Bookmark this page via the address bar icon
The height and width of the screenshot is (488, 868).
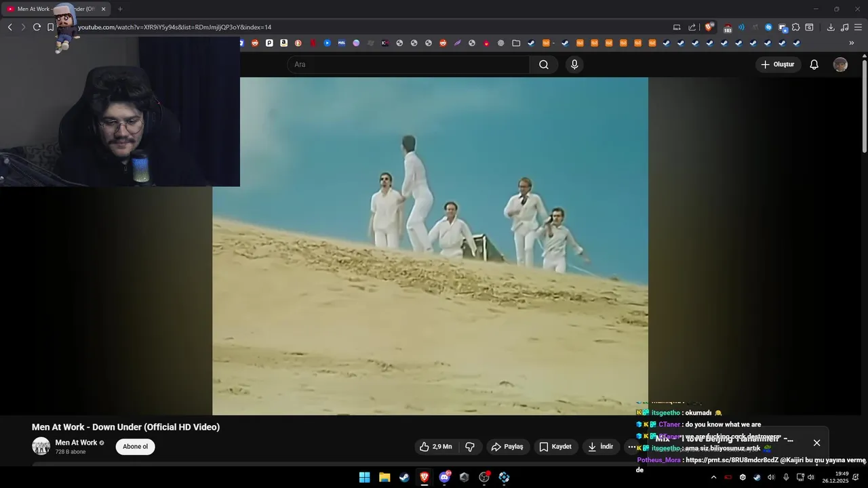click(50, 27)
